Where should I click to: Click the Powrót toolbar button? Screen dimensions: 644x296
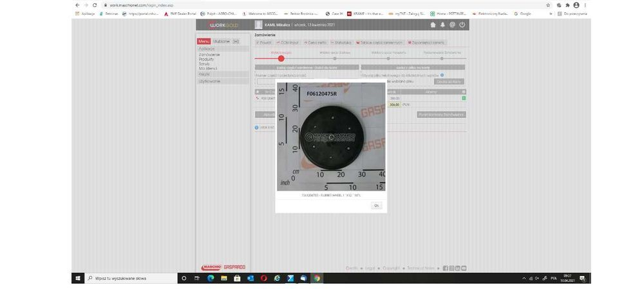264,43
